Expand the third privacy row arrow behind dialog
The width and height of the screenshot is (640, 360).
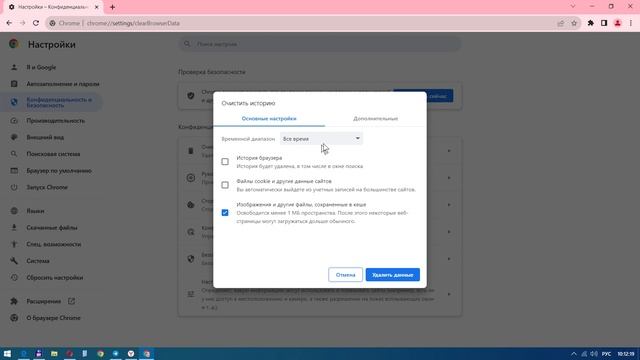click(449, 205)
